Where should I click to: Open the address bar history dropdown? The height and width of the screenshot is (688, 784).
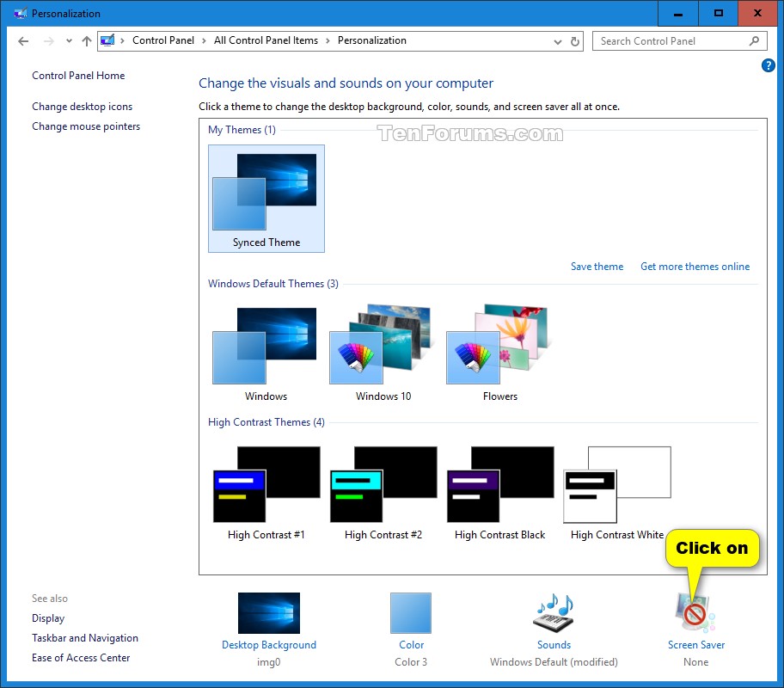557,40
